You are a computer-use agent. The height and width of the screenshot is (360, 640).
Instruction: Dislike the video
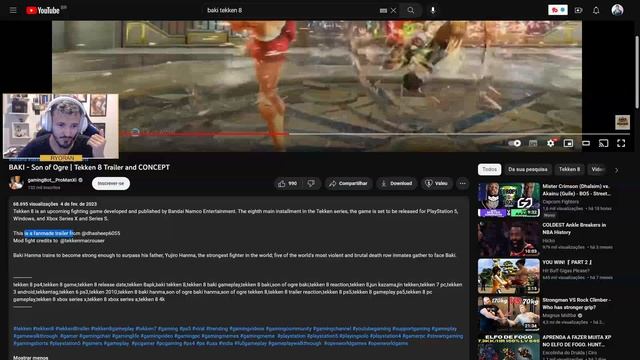tap(311, 184)
